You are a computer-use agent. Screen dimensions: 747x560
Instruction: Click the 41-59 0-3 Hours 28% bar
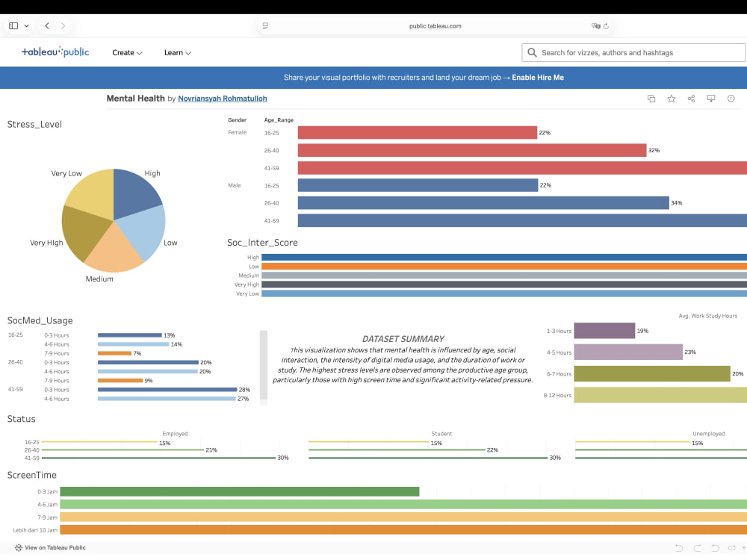coord(167,390)
